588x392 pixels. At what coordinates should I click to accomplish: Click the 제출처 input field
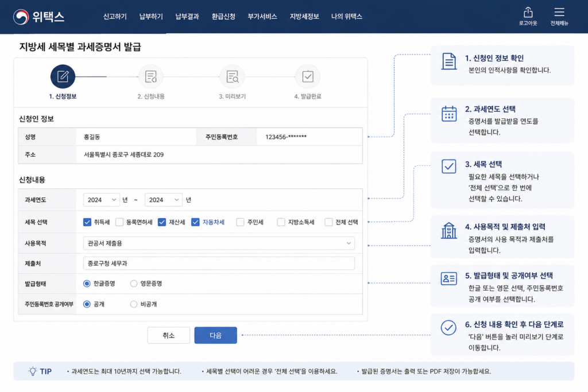(219, 263)
